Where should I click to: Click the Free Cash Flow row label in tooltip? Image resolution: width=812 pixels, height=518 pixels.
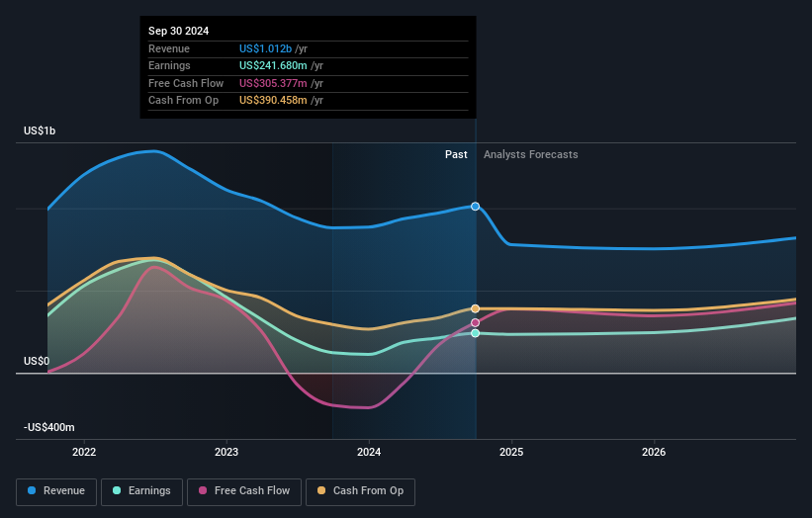[186, 83]
